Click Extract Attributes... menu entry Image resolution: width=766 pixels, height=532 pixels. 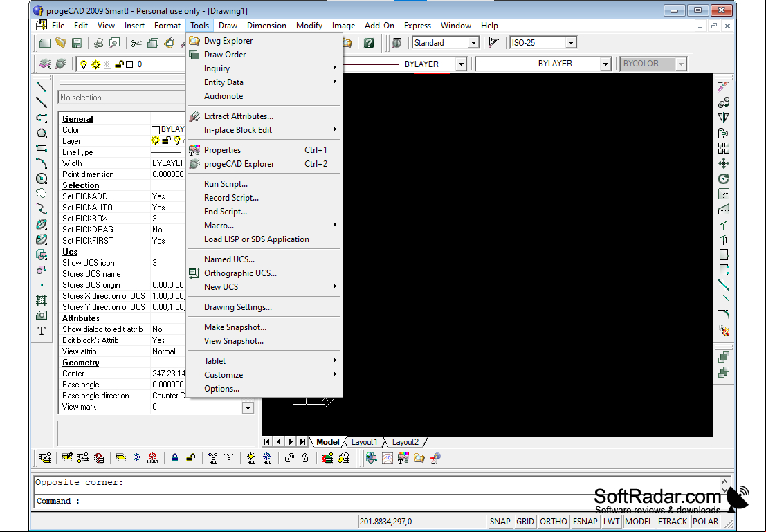point(264,116)
